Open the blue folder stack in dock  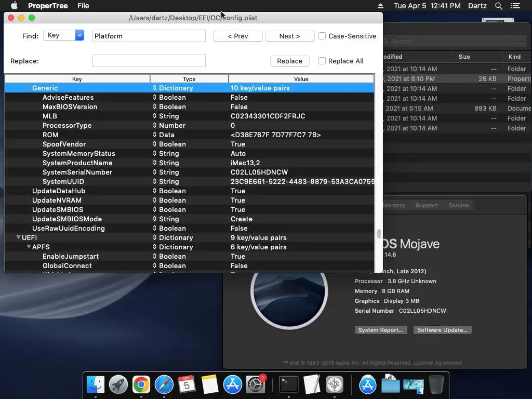pyautogui.click(x=391, y=385)
